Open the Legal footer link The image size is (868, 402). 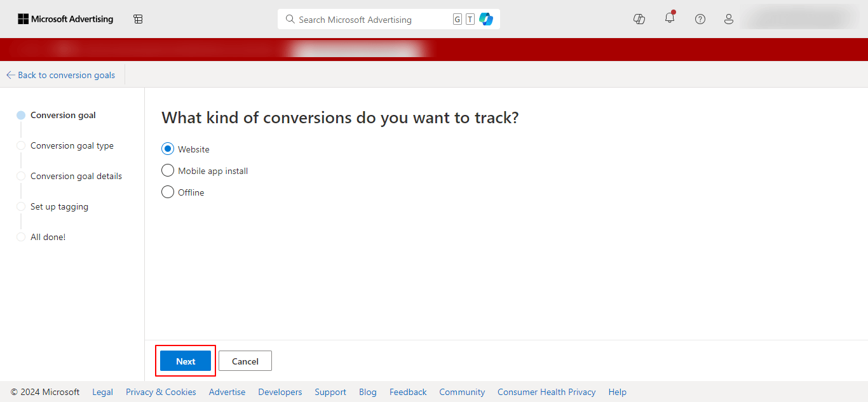coord(102,392)
